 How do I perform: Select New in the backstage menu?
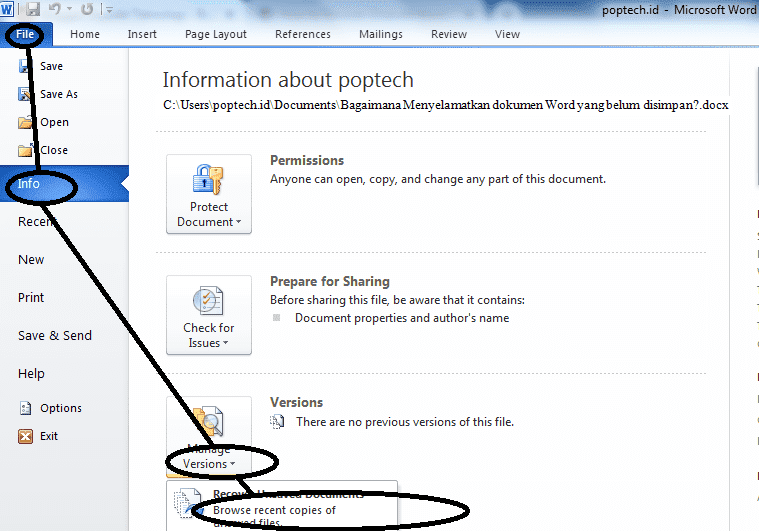coord(31,260)
